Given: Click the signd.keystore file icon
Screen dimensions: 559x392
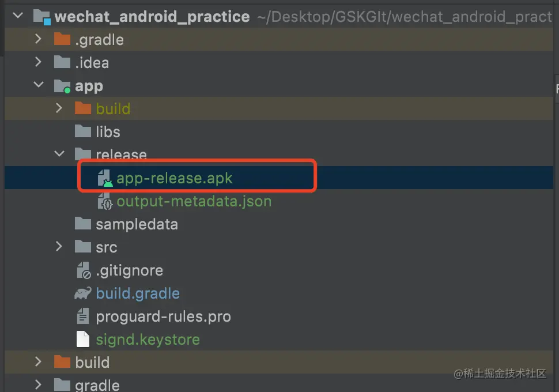Looking at the screenshot, I should [83, 340].
